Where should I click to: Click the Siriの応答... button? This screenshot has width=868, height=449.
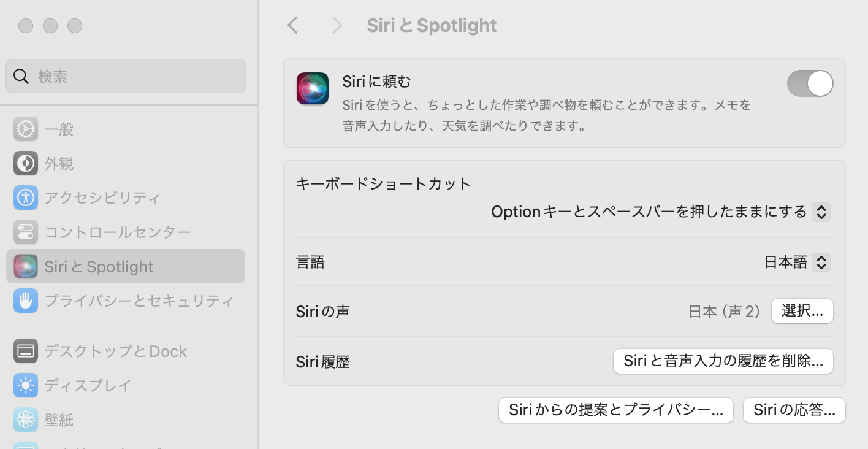click(794, 410)
